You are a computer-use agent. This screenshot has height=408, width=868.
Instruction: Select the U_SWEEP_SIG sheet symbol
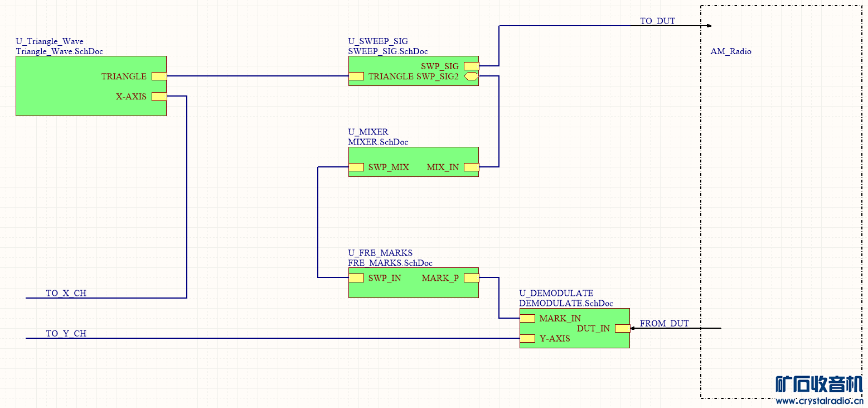(413, 71)
